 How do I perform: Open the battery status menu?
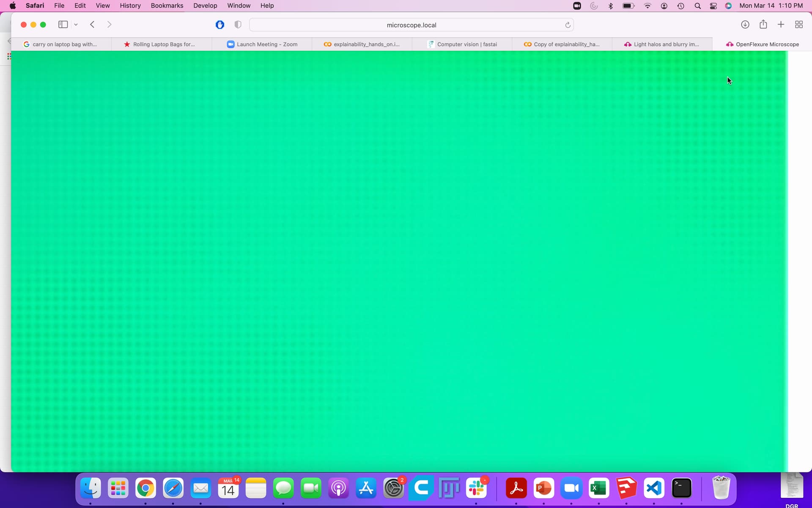point(628,6)
